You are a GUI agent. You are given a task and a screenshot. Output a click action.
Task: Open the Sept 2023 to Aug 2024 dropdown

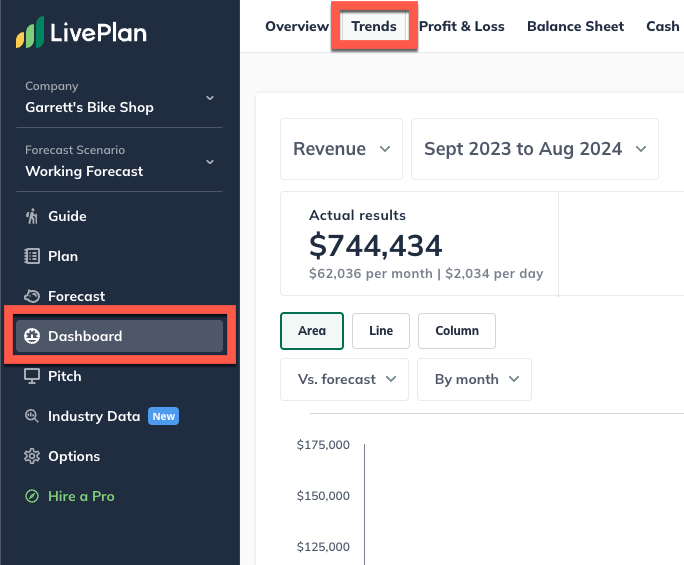(x=535, y=149)
